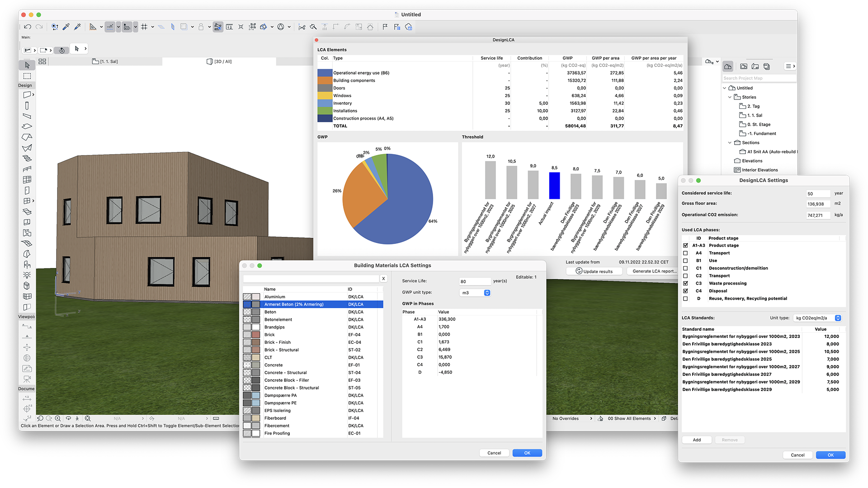Select the Arrow tool in toolbox
Viewport: 868px width, 488px height.
(27, 66)
